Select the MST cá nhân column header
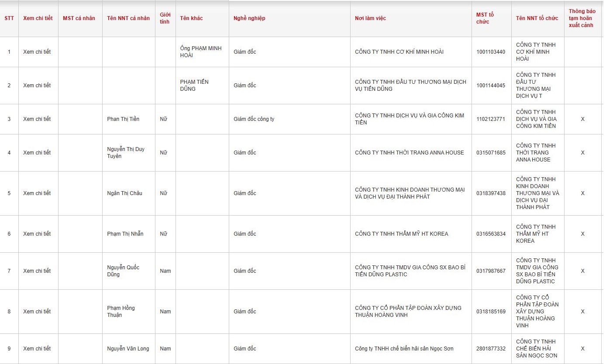 coord(79,18)
